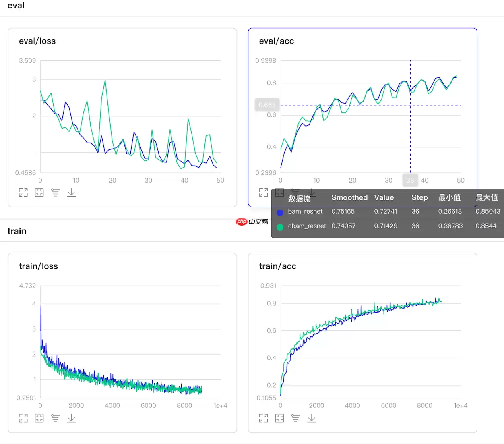Collapse the train section header

[17, 231]
